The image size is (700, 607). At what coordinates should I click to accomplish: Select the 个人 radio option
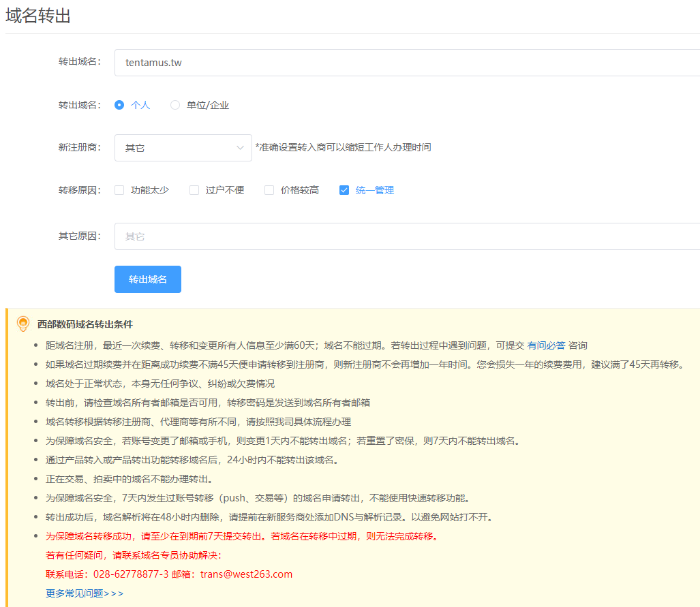119,105
